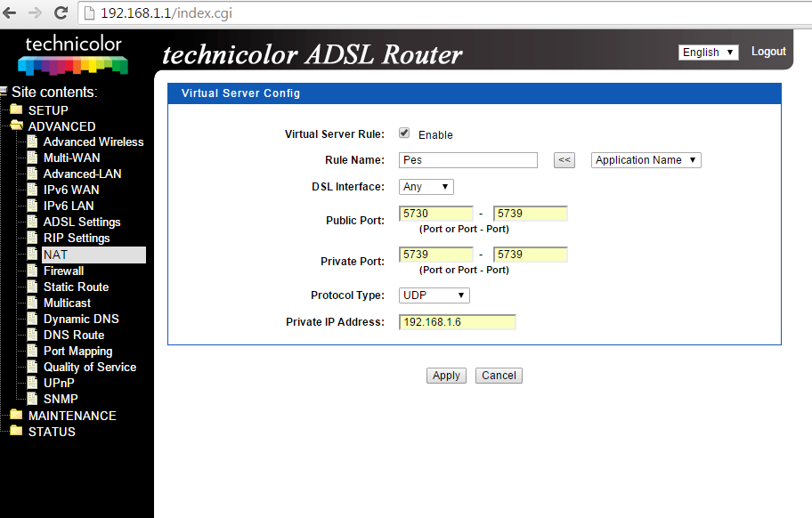Open the Quality of Service page
This screenshot has width=812, height=518.
(x=90, y=367)
